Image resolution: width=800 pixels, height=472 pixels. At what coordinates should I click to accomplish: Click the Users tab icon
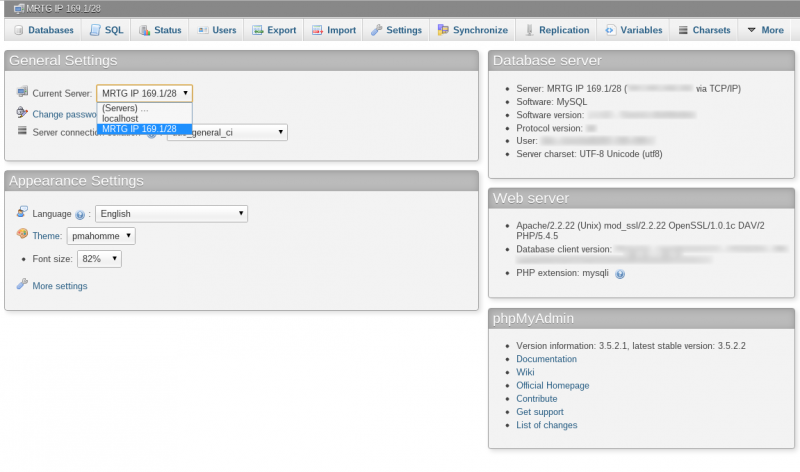tap(203, 30)
